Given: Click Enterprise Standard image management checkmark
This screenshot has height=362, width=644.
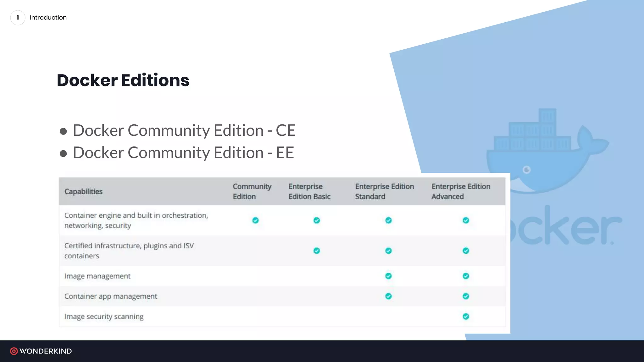Looking at the screenshot, I should pyautogui.click(x=388, y=276).
